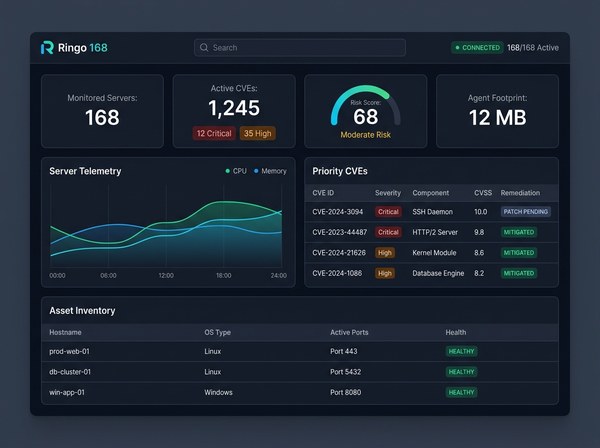Screen dimensions: 600x448
Task: Open CVE-2024-21626 entry
Action: pyautogui.click(x=339, y=253)
